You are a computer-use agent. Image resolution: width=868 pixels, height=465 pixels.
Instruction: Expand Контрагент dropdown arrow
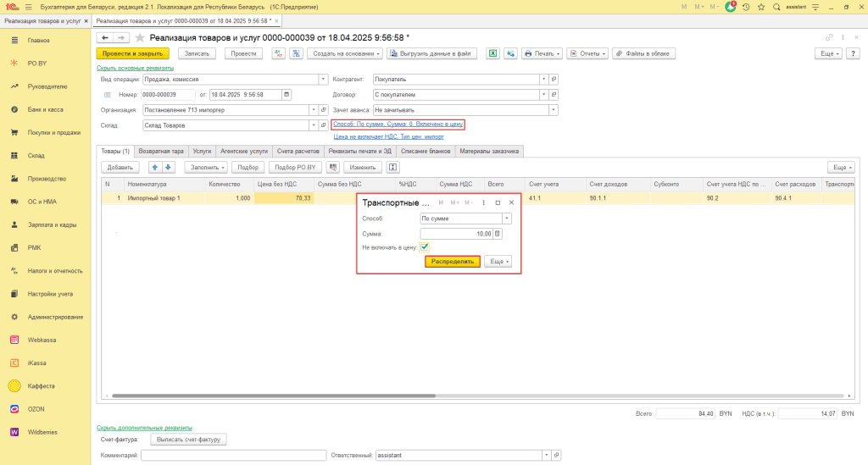tap(543, 79)
